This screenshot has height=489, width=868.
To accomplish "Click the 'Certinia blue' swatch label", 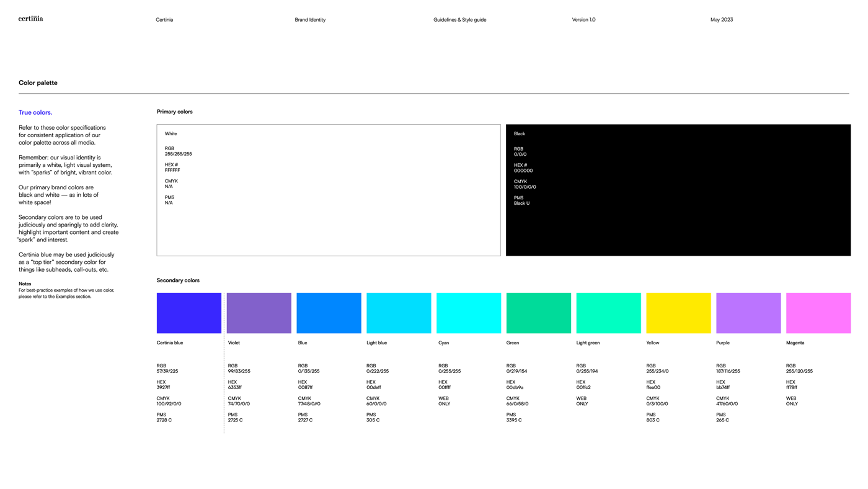I will click(169, 343).
